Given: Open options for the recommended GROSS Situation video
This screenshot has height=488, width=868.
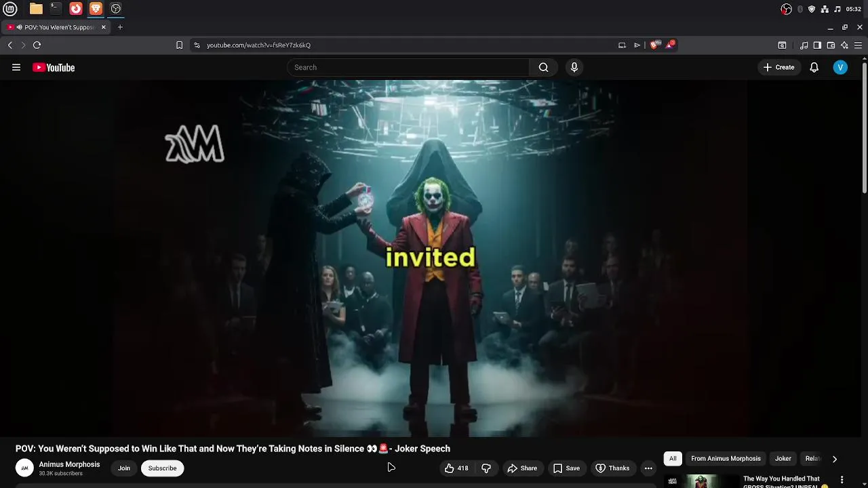Looking at the screenshot, I should point(843,479).
